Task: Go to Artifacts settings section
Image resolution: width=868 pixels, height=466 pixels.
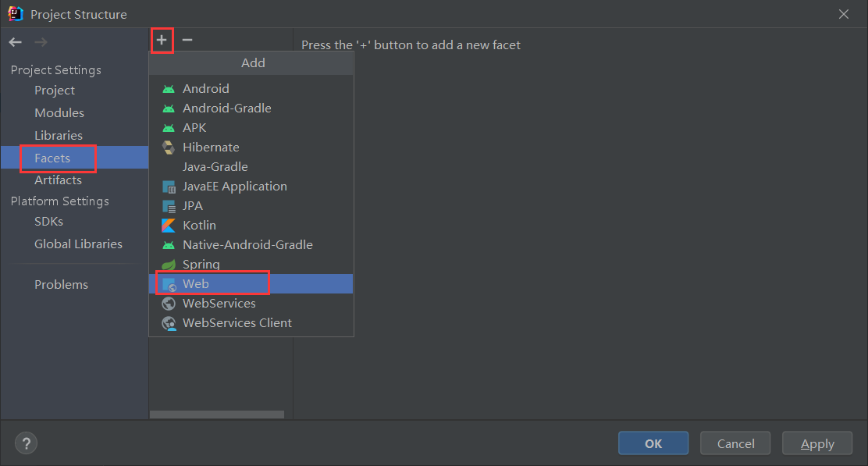Action: pyautogui.click(x=58, y=180)
